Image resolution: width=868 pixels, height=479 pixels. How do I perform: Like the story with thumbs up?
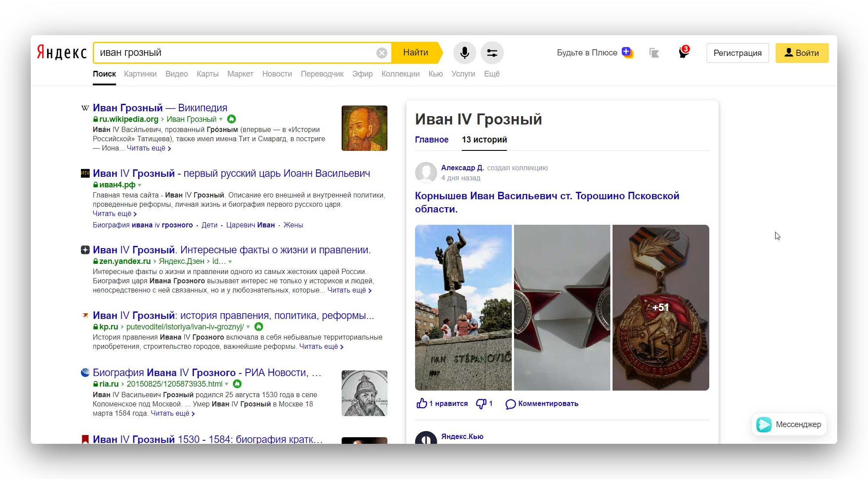pos(422,403)
